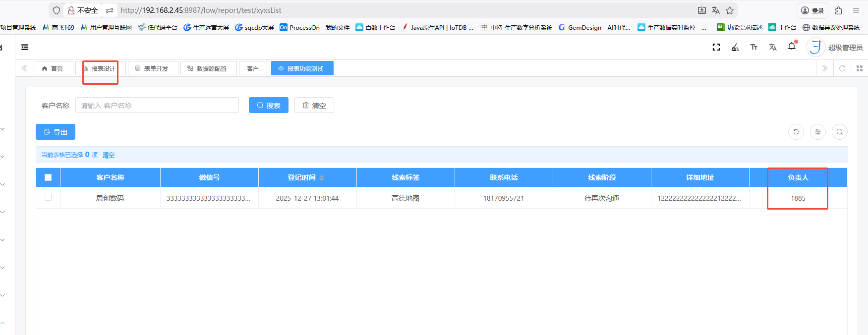Focus the 客户名称 input field
This screenshot has height=335, width=868.
click(x=157, y=105)
